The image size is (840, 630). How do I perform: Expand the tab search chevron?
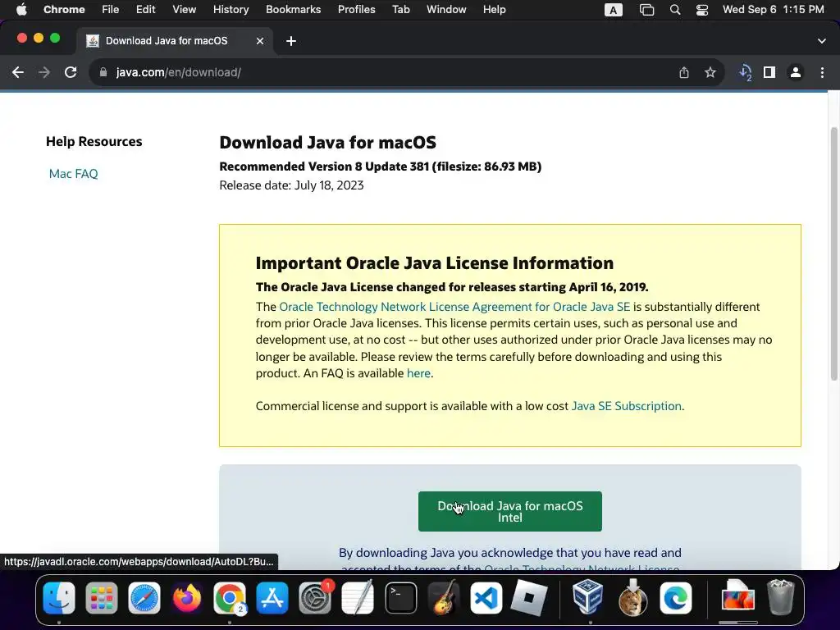(x=822, y=41)
